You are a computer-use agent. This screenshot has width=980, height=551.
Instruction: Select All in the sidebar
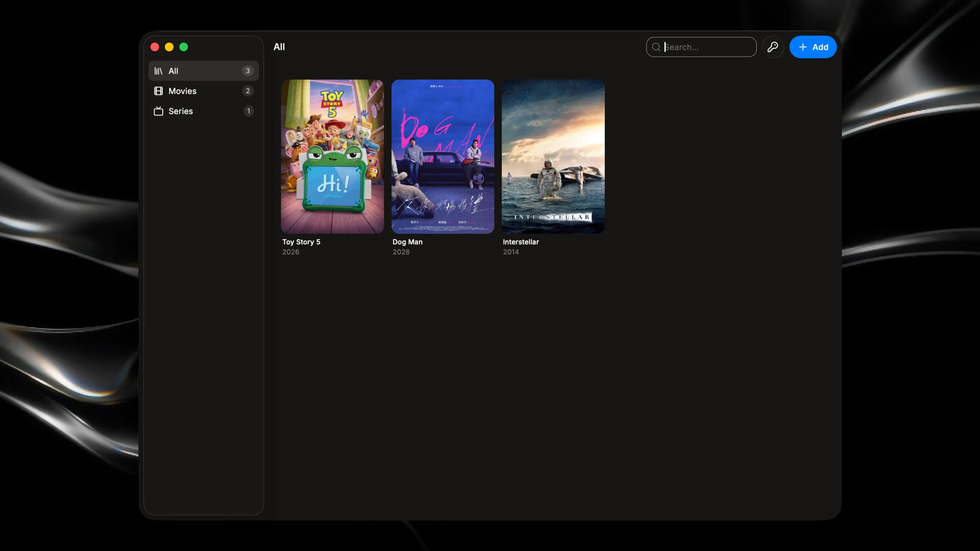click(204, 71)
